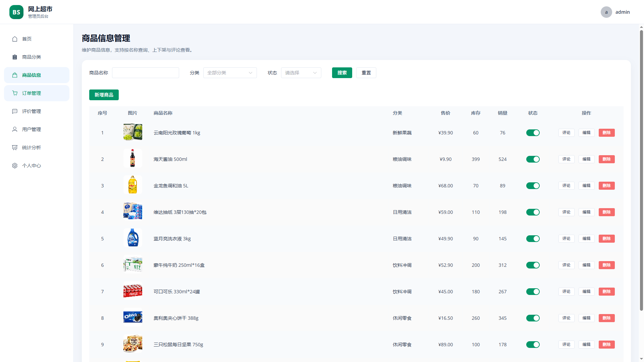The width and height of the screenshot is (644, 362).
Task: Click the 库存 column header
Action: 476,113
